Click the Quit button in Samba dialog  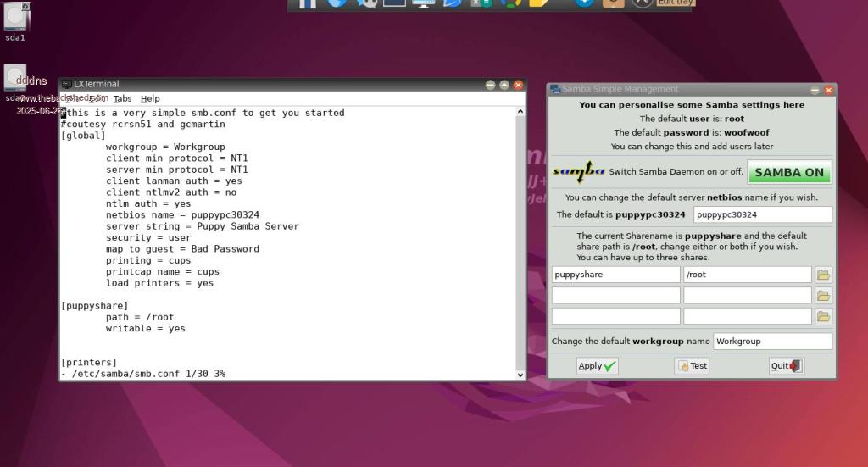[786, 366]
